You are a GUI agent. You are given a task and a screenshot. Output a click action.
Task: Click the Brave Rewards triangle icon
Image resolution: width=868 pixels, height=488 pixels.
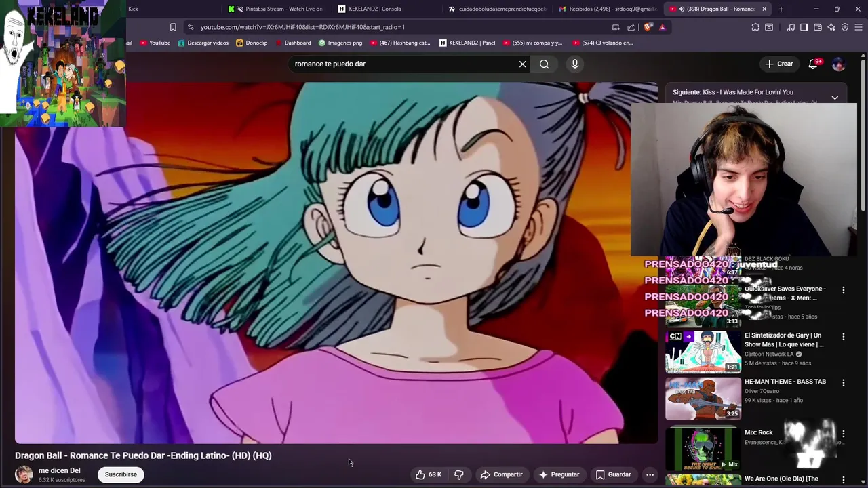pyautogui.click(x=663, y=27)
